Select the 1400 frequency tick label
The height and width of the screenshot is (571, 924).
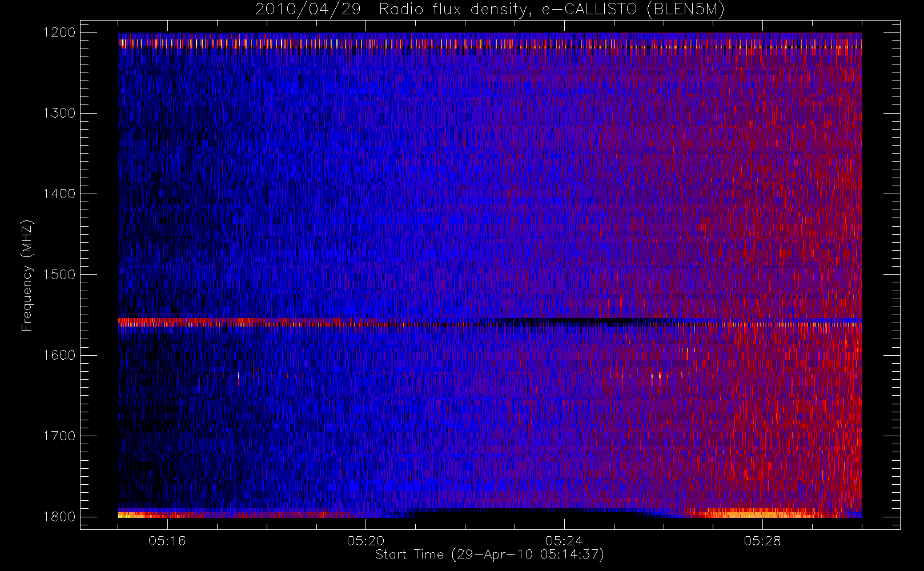click(x=59, y=194)
